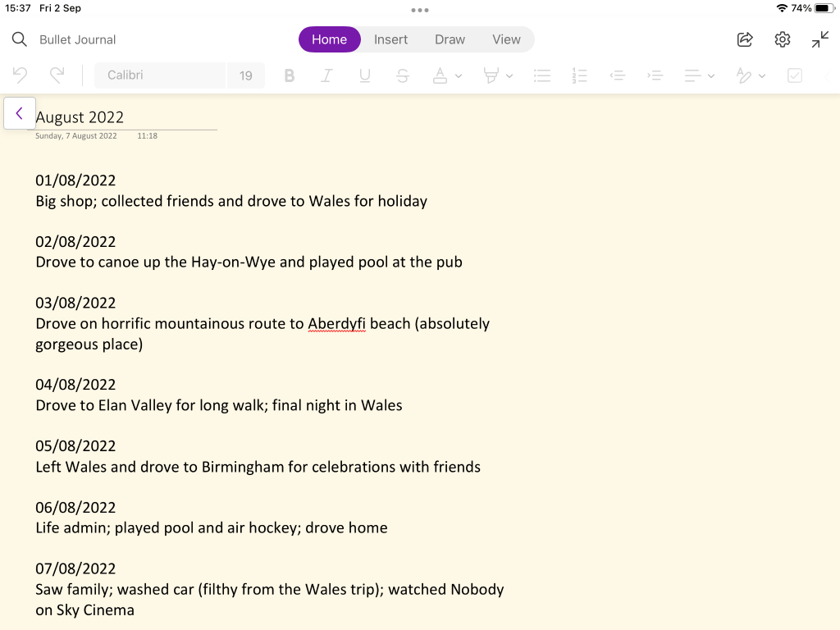Toggle bold formatting
This screenshot has height=630, width=840.
click(x=289, y=75)
